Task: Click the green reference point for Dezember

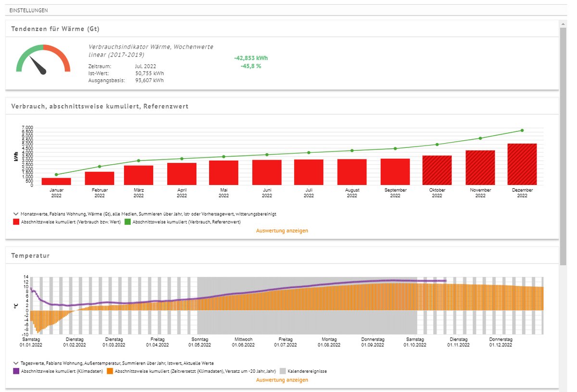Action: coord(522,130)
